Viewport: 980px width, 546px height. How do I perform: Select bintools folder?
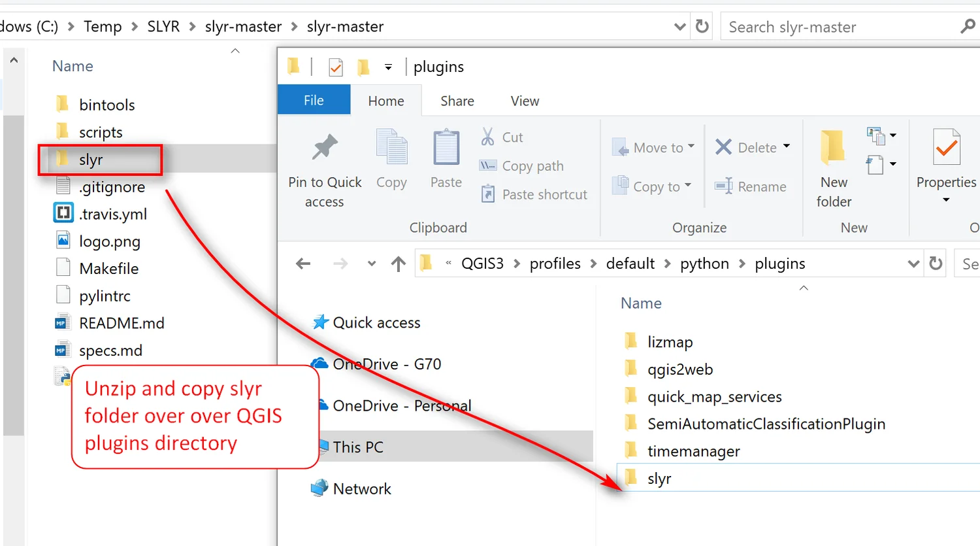click(95, 105)
